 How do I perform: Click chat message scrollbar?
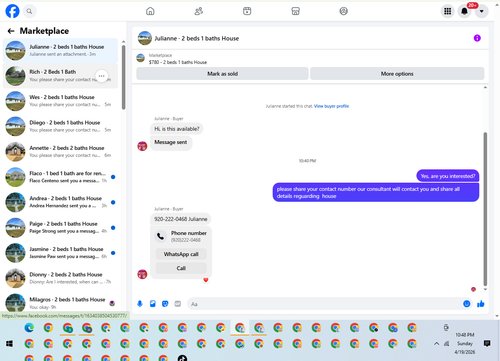pyautogui.click(x=485, y=209)
